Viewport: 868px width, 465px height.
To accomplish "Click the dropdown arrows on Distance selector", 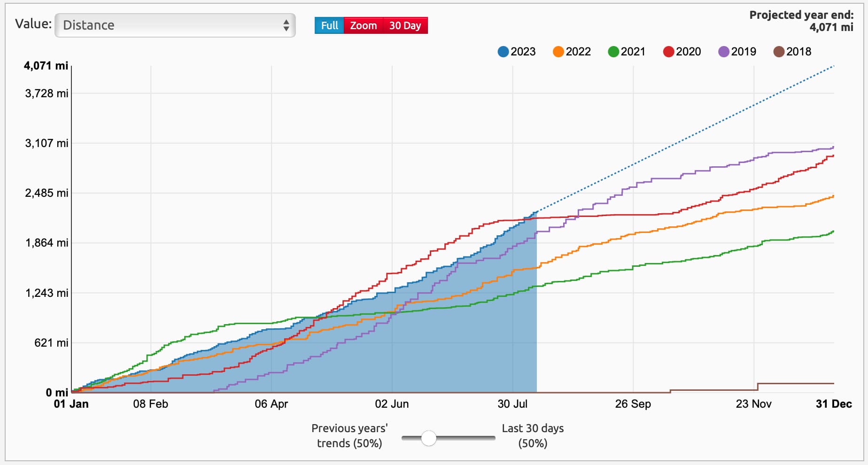I will pyautogui.click(x=286, y=25).
